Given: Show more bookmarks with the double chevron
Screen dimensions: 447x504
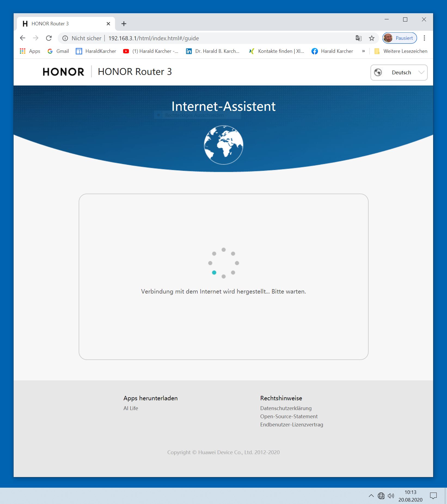Looking at the screenshot, I should click(363, 51).
